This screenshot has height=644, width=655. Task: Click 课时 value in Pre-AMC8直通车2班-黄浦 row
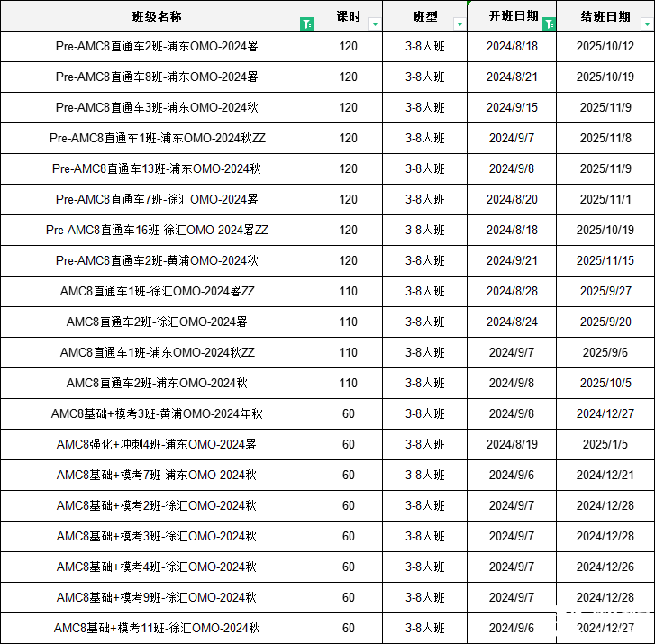[x=349, y=260]
